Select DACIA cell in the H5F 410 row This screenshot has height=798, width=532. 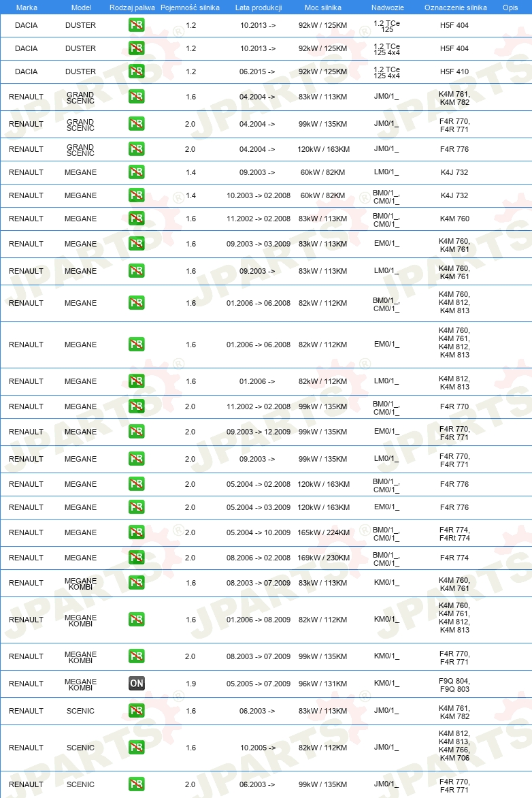click(26, 71)
